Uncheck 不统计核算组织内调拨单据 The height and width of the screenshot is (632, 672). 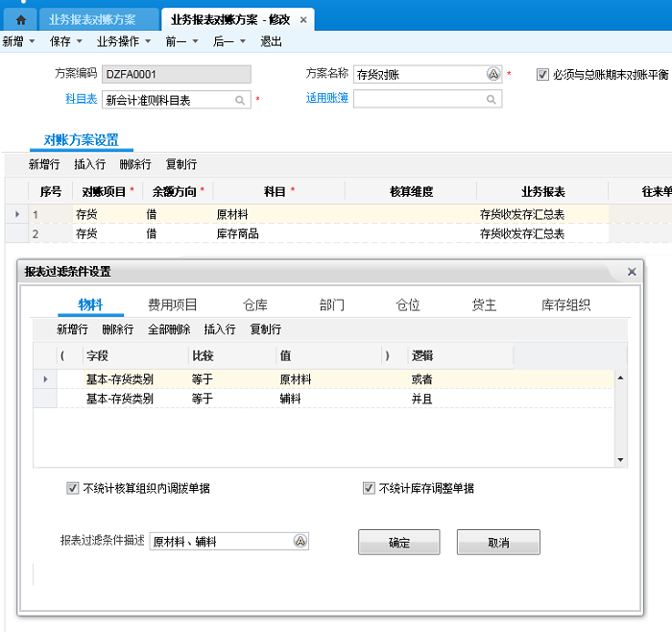click(73, 488)
